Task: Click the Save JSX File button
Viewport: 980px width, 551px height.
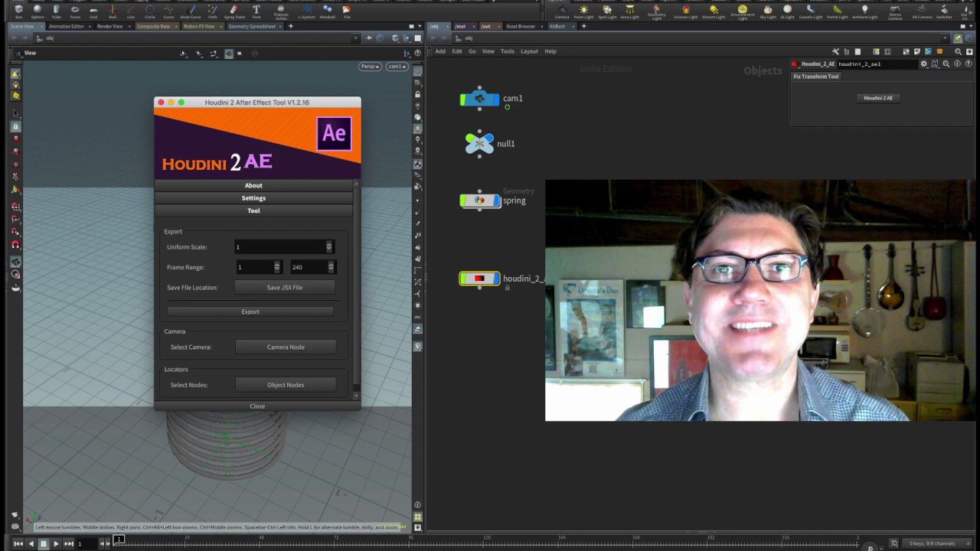Action: tap(285, 288)
